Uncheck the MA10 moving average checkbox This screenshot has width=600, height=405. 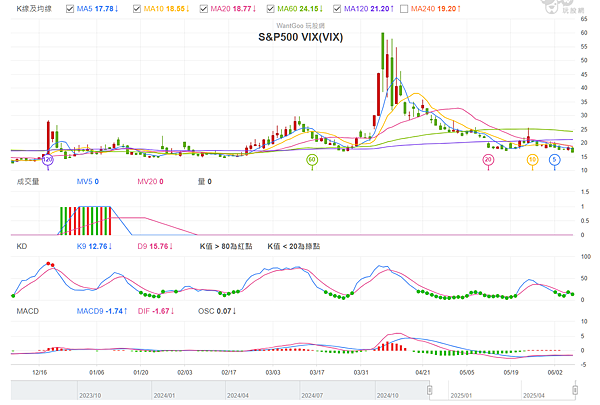137,9
